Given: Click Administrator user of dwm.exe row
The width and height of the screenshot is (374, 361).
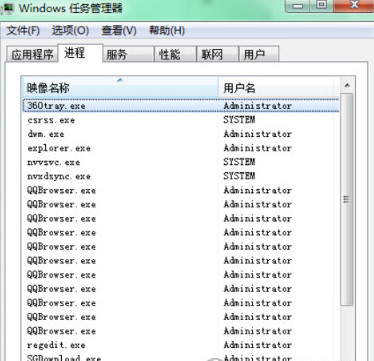Looking at the screenshot, I should pyautogui.click(x=258, y=134).
